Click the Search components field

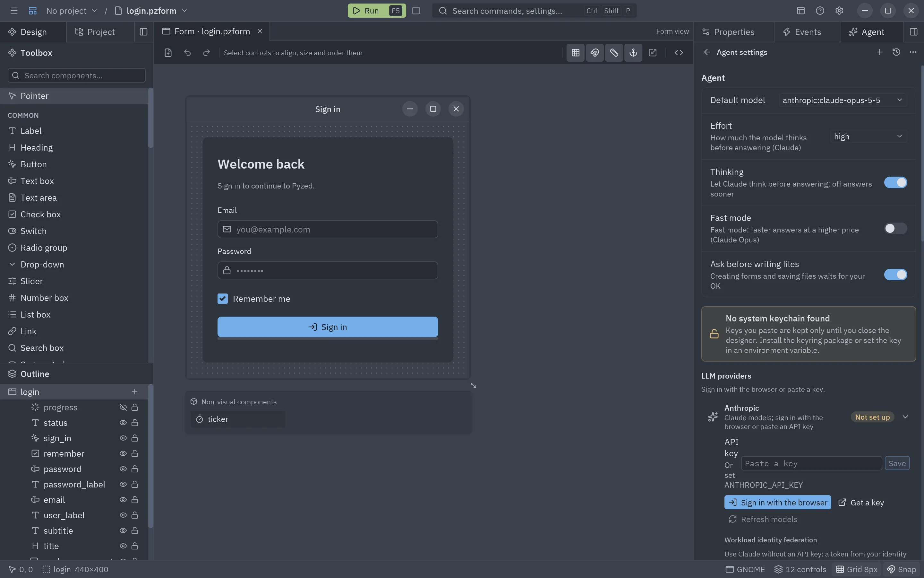click(76, 75)
